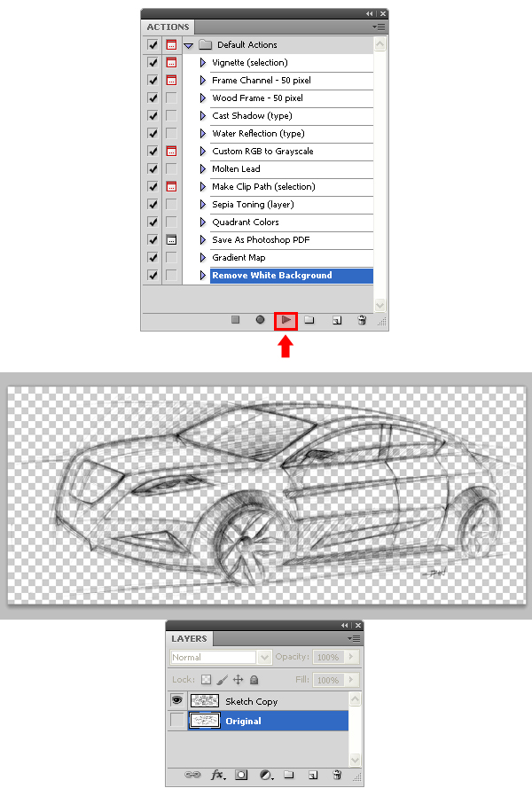Click the Opacity 100% value field
Screen dimensions: 532x796
point(328,657)
